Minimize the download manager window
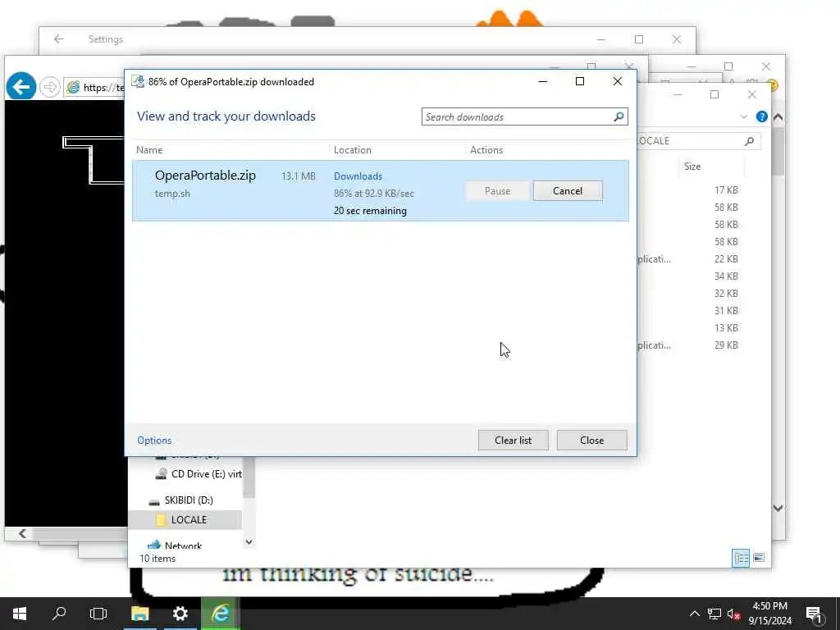Image resolution: width=840 pixels, height=630 pixels. [x=543, y=81]
